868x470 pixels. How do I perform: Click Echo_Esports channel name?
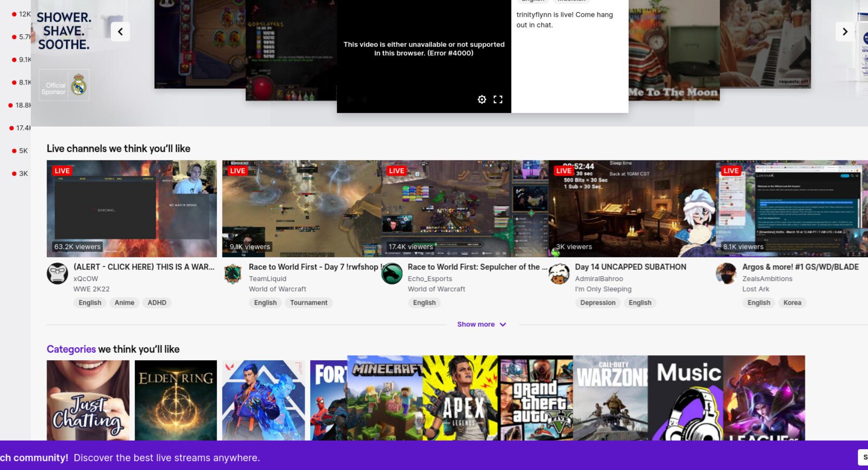click(430, 278)
